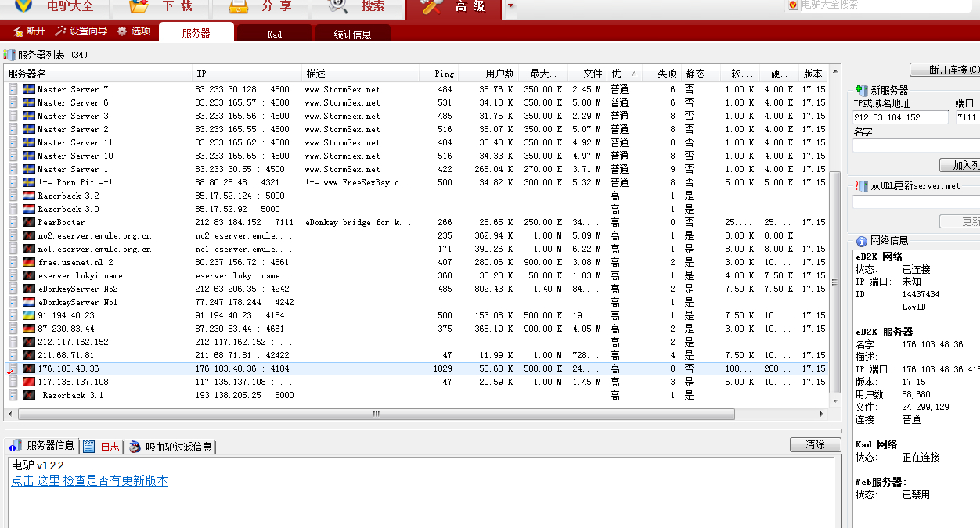Switch to the 统计信息 tab
980x528 pixels.
[x=352, y=34]
